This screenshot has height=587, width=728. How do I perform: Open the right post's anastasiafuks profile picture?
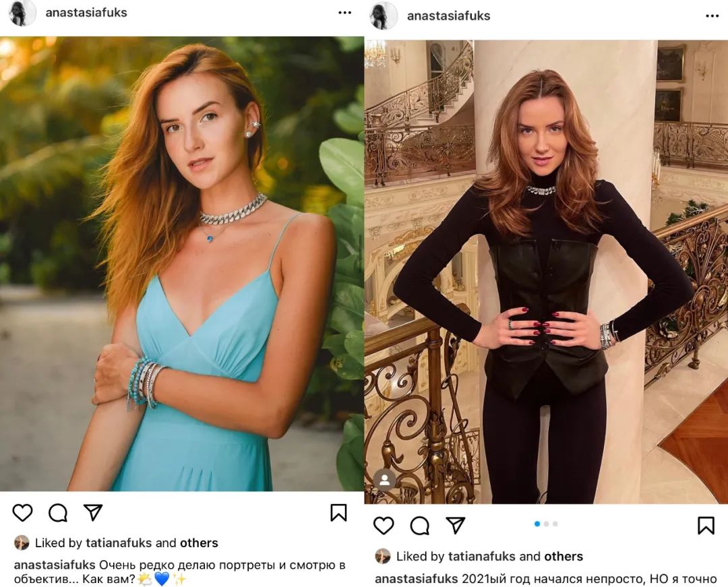(384, 16)
